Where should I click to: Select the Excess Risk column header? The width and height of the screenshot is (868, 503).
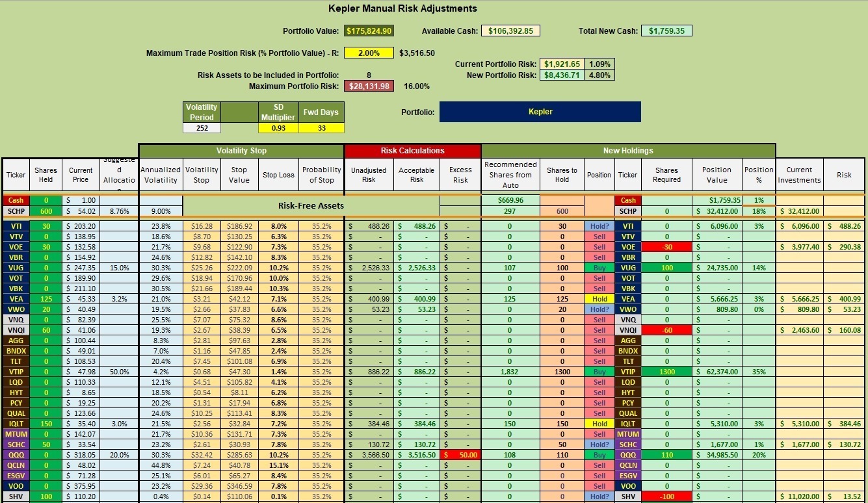point(460,175)
